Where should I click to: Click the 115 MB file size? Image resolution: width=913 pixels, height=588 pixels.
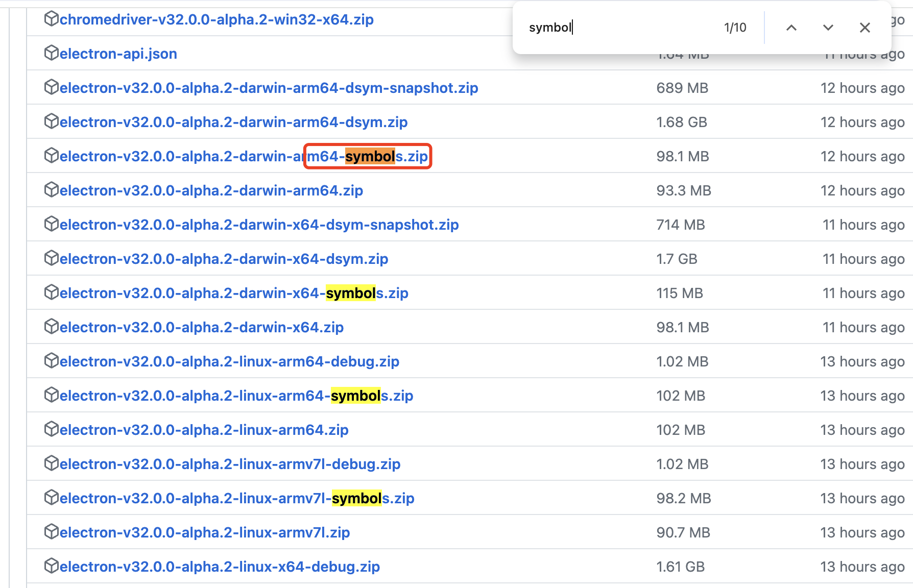click(x=680, y=293)
